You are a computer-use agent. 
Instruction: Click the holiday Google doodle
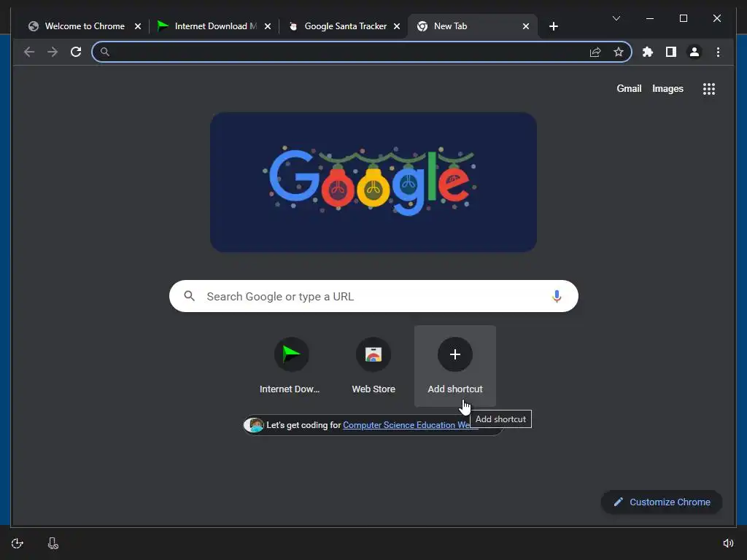[x=373, y=182]
